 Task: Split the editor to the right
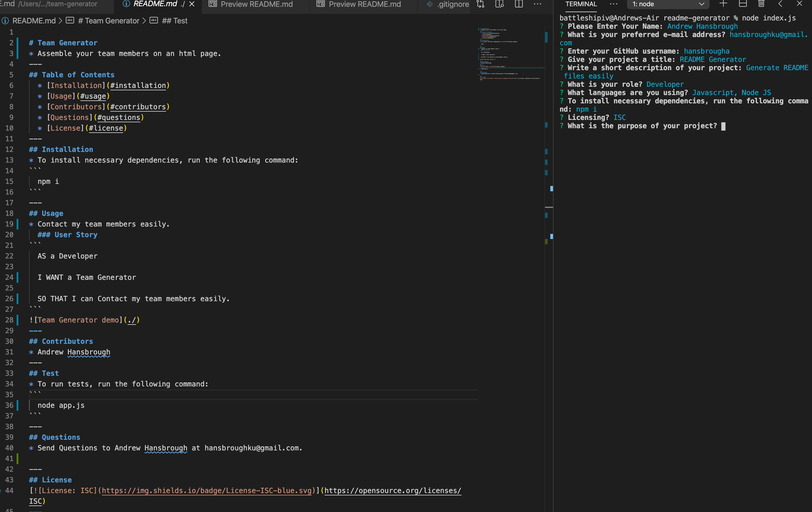[519, 4]
